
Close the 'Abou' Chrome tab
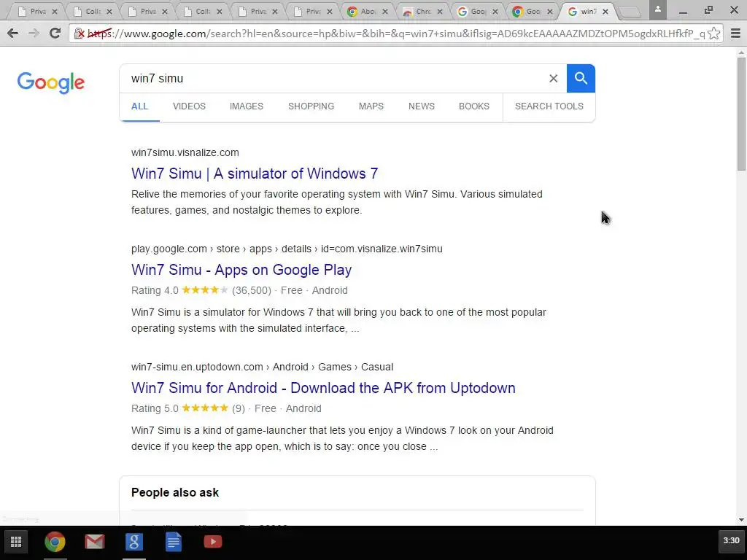point(385,12)
